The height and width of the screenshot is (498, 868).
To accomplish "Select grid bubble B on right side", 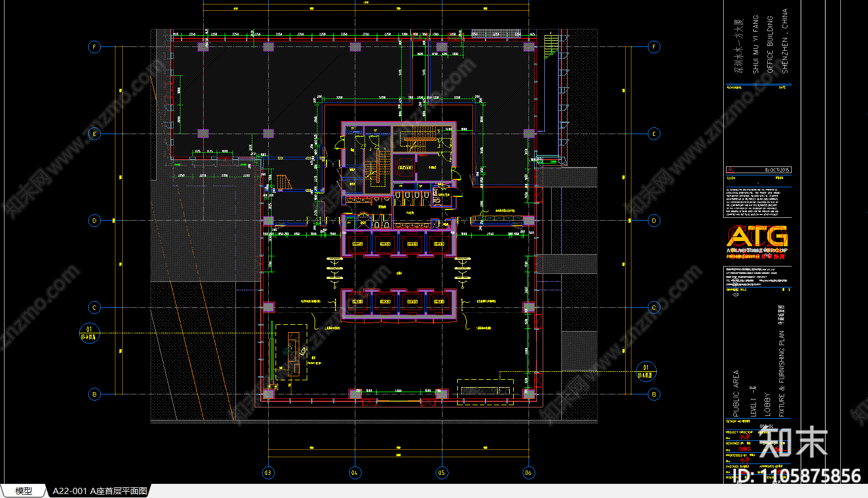I will click(x=654, y=394).
